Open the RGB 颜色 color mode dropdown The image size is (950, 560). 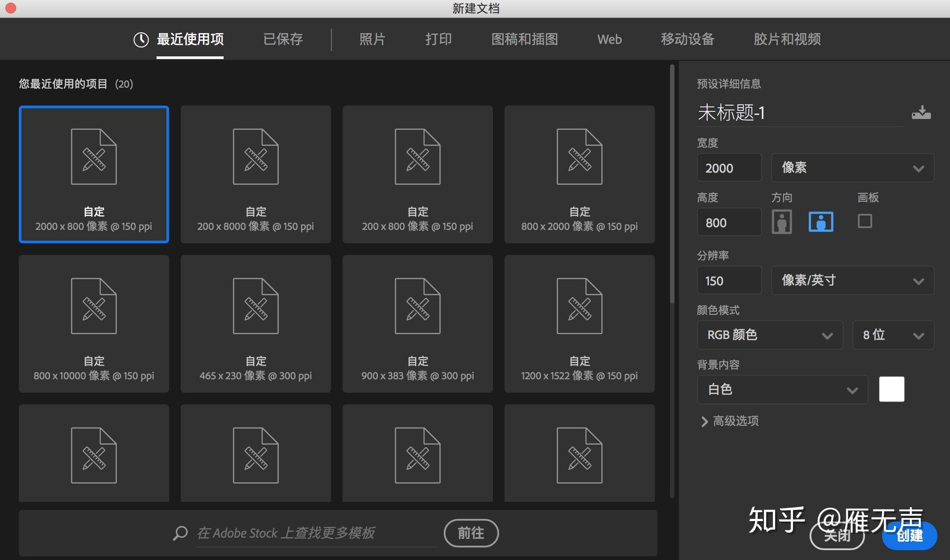pos(770,335)
